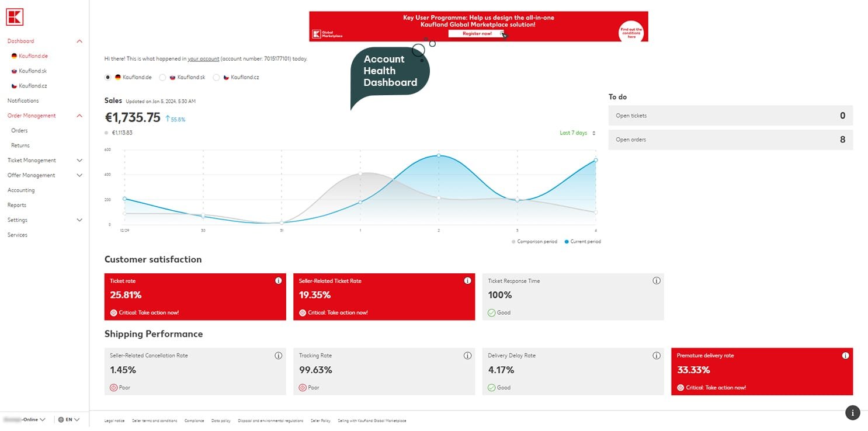Open the EN language selector
868x431 pixels.
pyautogui.click(x=69, y=419)
